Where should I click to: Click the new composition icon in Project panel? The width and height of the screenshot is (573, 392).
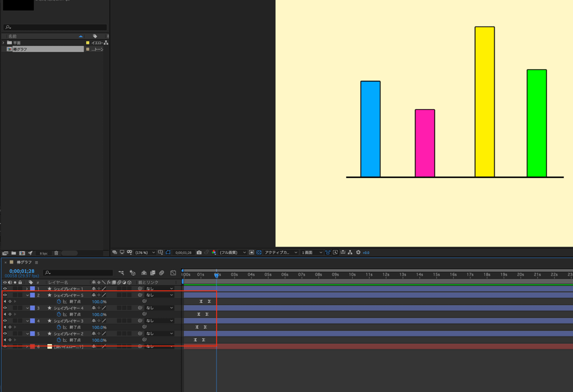[x=22, y=253]
